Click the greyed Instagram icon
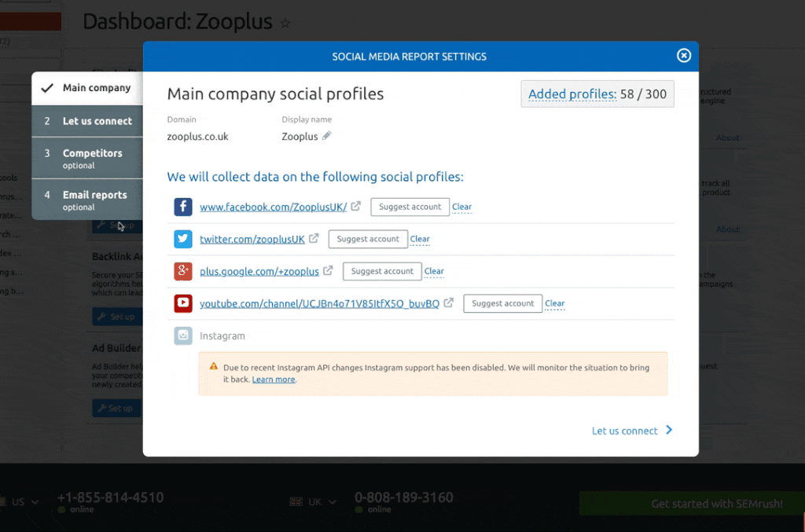The image size is (805, 532). coord(182,336)
